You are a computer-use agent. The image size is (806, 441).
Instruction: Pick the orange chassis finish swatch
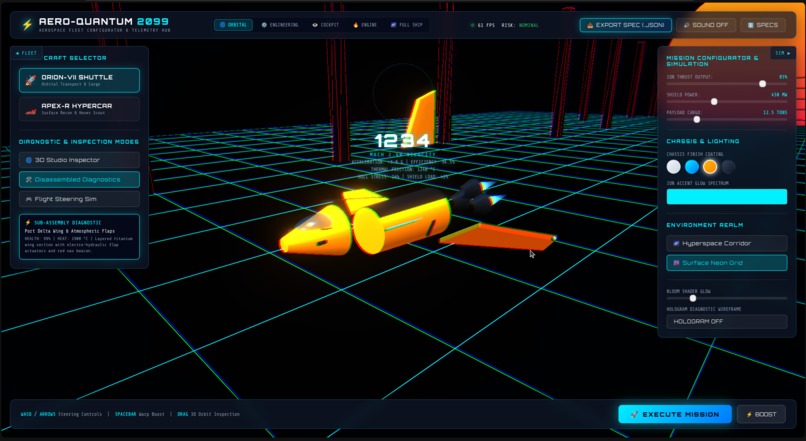coord(710,167)
